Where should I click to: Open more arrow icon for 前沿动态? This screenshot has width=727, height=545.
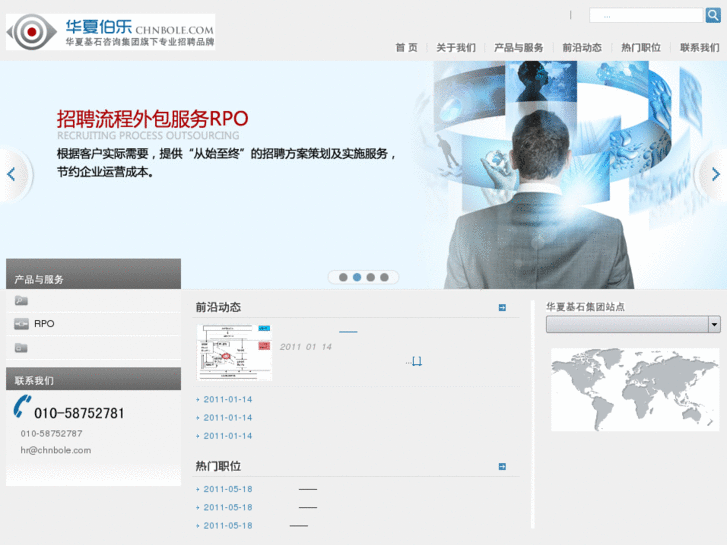pyautogui.click(x=502, y=308)
